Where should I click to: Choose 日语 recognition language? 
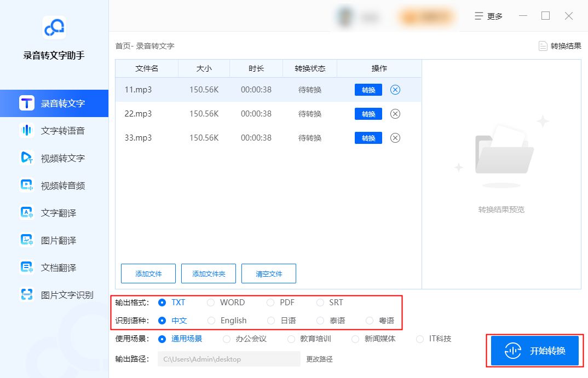point(281,321)
